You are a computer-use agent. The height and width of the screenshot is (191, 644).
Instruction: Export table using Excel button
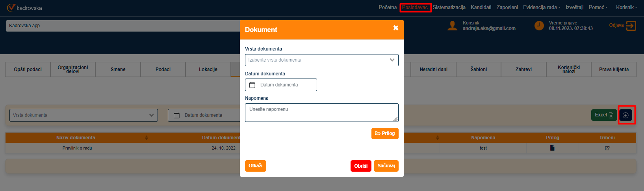click(x=603, y=115)
